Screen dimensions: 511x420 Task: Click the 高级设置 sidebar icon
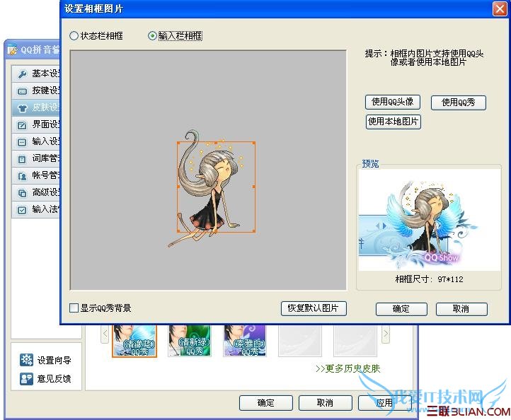pos(22,194)
